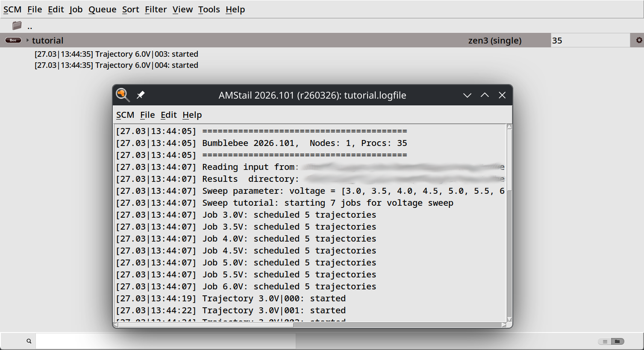The image size is (644, 350).
Task: Open the Filter menu
Action: (x=156, y=9)
